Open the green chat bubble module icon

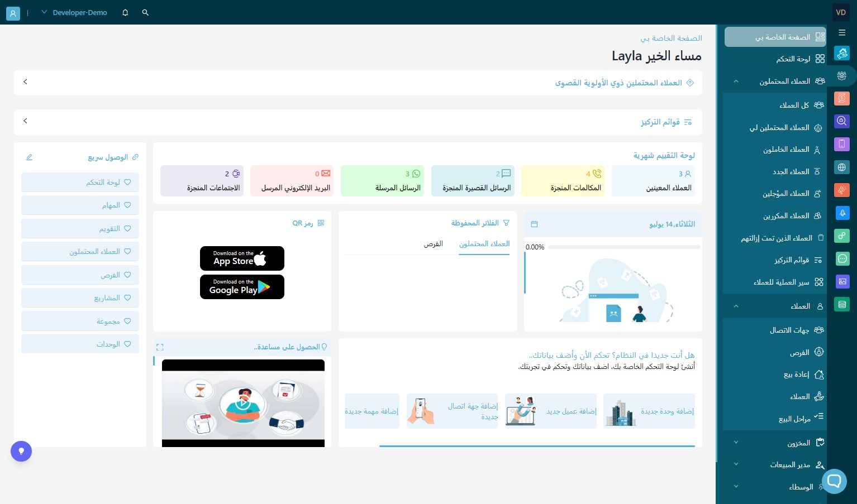pos(842,258)
